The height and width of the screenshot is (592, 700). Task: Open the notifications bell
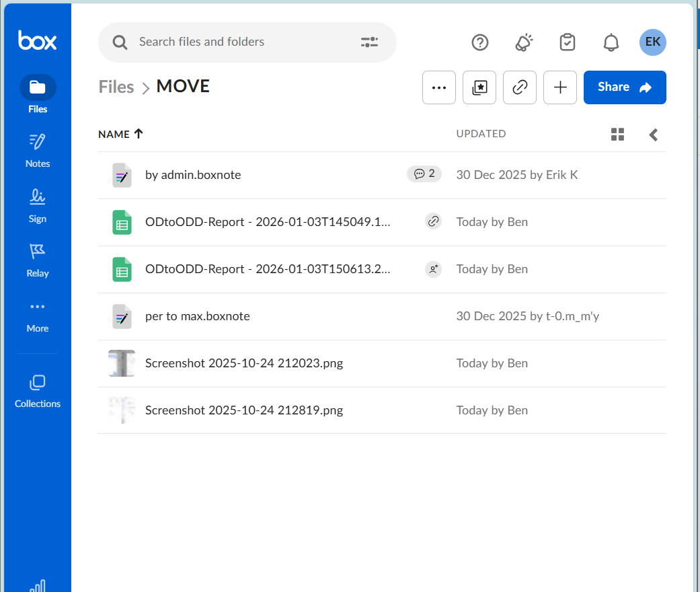(x=611, y=42)
